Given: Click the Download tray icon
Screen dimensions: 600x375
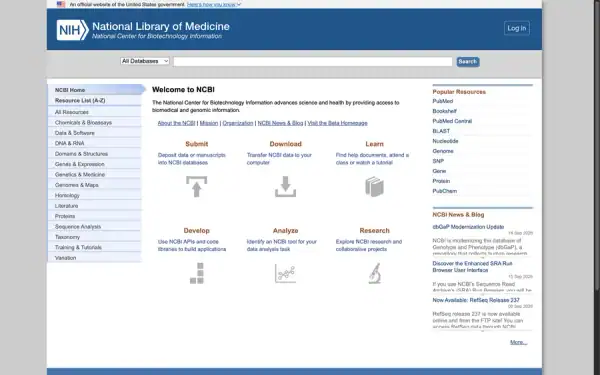Looking at the screenshot, I should tap(285, 186).
